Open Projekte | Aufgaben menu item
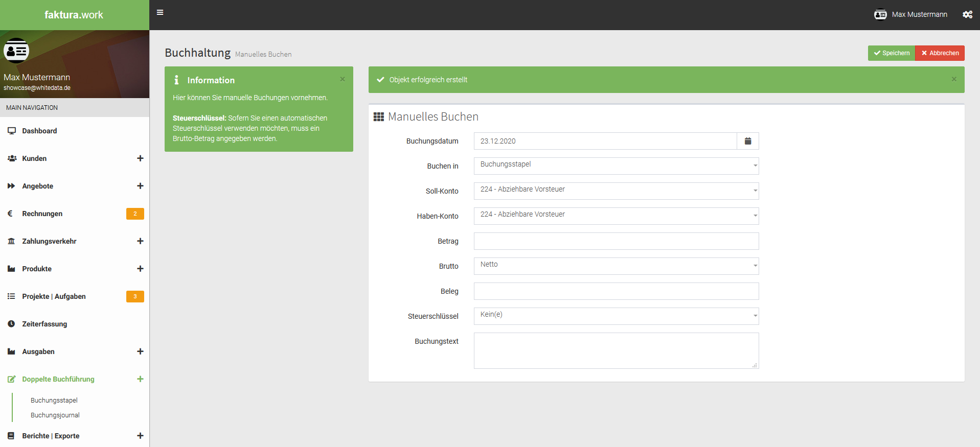Image resolution: width=980 pixels, height=447 pixels. coord(75,296)
